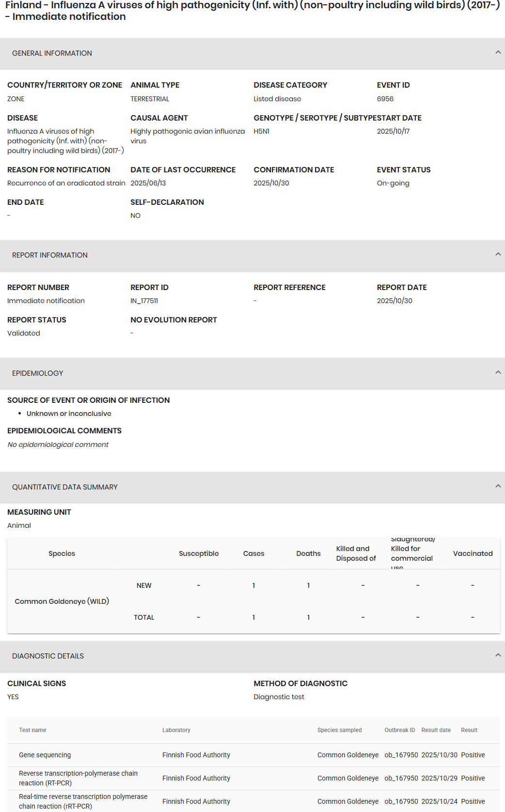Click the DIAGNOSTIC DETAILS header title
505x812 pixels.
click(x=48, y=656)
